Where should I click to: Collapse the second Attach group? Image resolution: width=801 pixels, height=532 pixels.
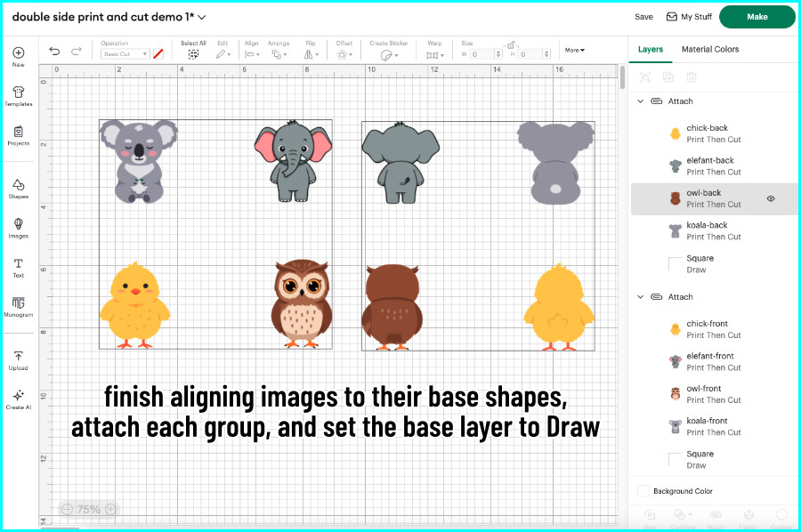tap(640, 296)
